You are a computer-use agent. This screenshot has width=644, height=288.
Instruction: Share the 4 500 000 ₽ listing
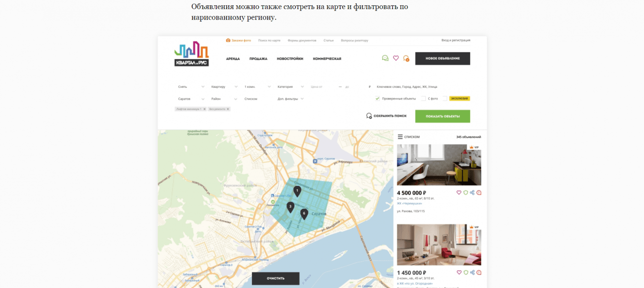coord(472,192)
